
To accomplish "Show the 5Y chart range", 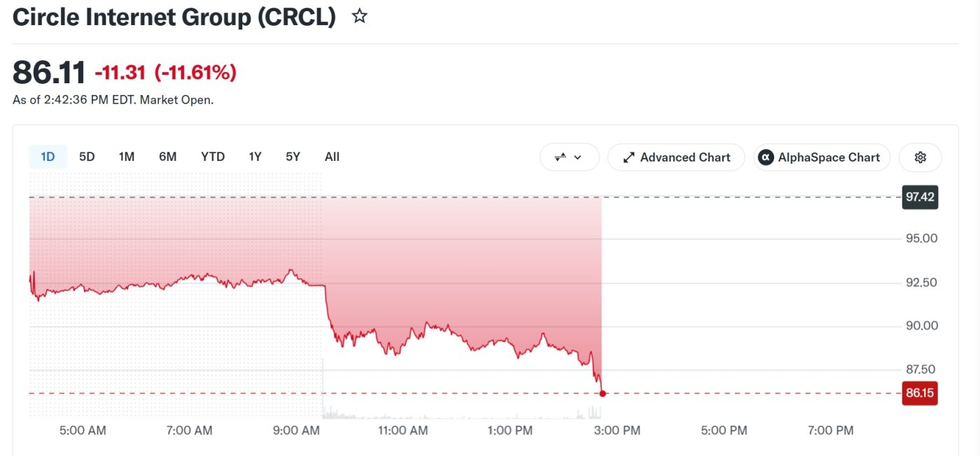I will pyautogui.click(x=293, y=157).
